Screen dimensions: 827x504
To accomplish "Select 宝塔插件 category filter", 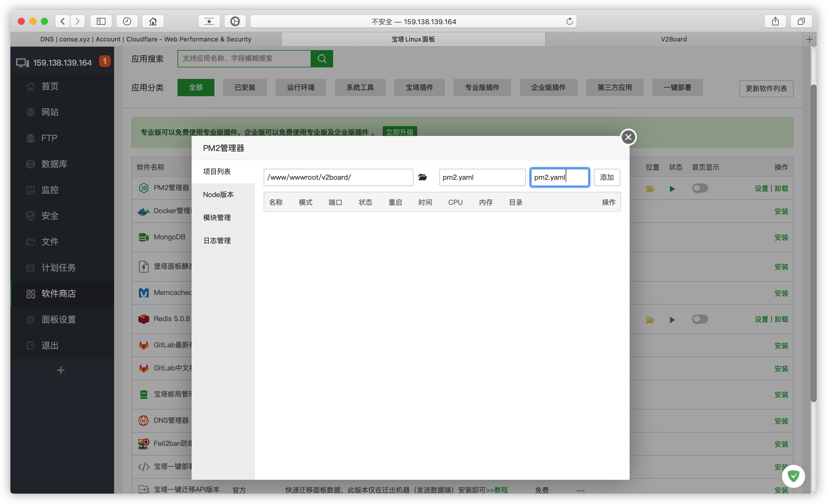I will click(x=419, y=88).
